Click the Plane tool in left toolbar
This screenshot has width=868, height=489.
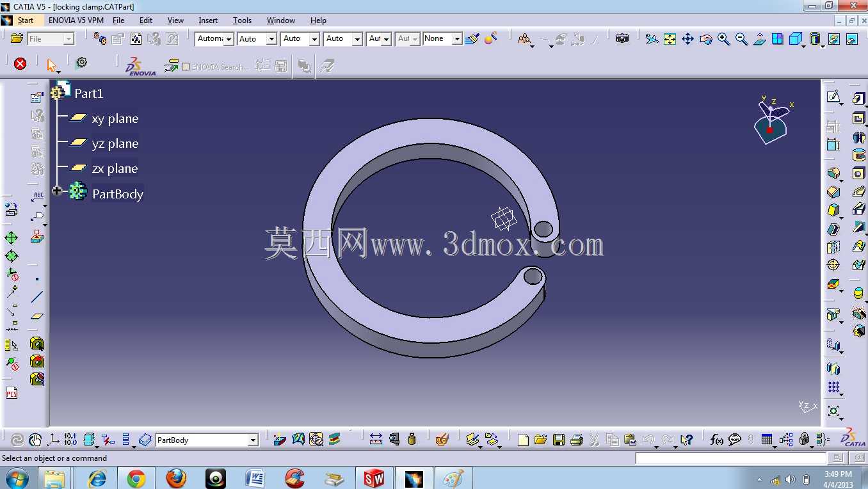tap(37, 316)
